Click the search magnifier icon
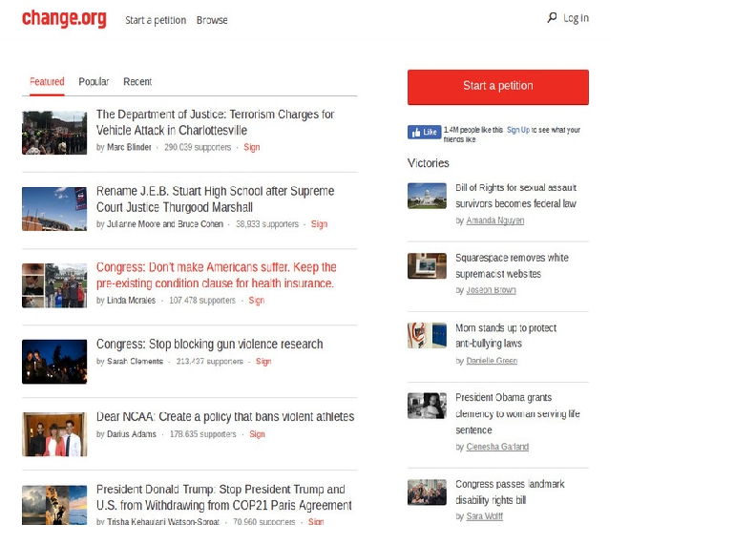 [x=552, y=17]
